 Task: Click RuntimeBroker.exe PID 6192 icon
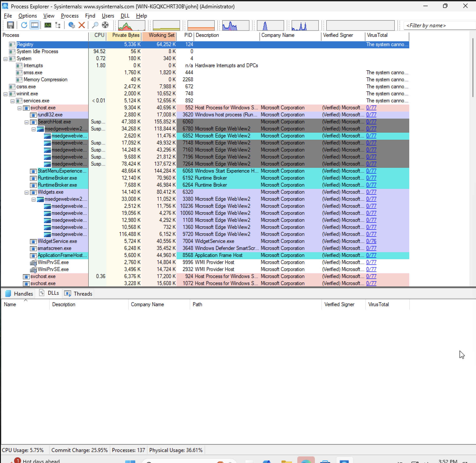pos(33,178)
